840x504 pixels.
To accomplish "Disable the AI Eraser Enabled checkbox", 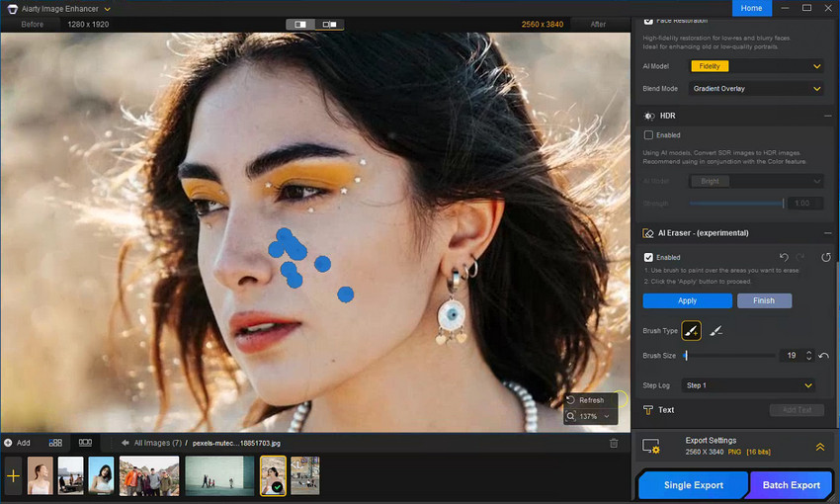I will 648,257.
